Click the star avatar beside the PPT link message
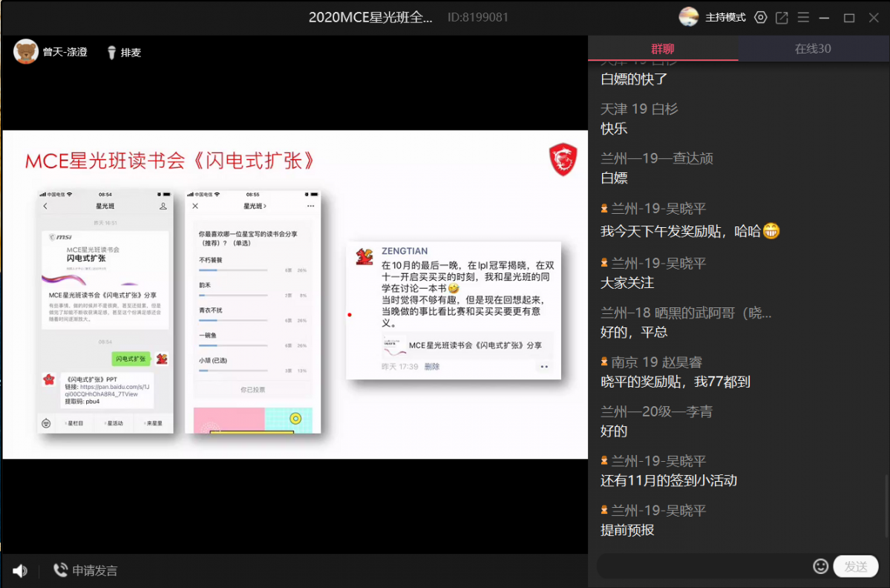This screenshot has width=890, height=588. (50, 379)
